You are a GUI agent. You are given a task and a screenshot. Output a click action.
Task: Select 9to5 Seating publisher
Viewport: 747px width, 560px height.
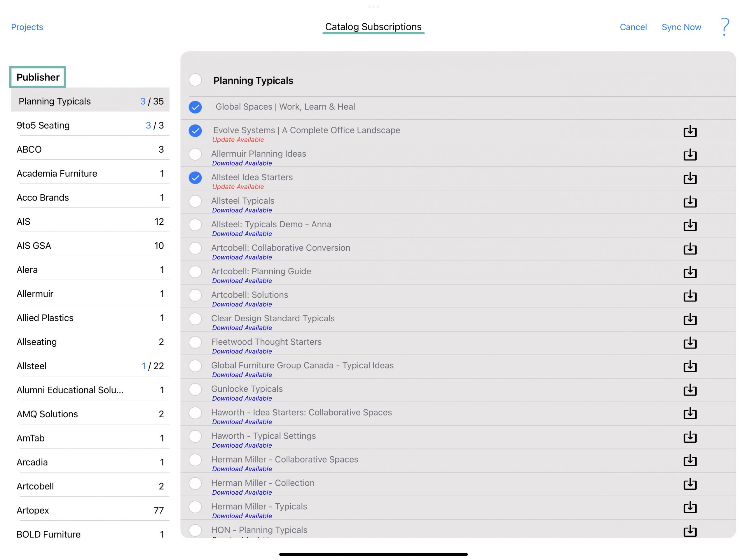(90, 125)
